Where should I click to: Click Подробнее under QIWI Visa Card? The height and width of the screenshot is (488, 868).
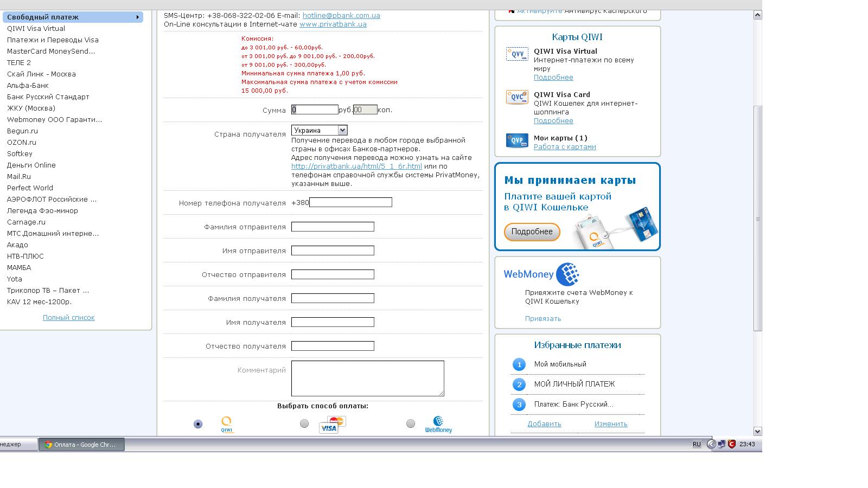click(x=553, y=121)
